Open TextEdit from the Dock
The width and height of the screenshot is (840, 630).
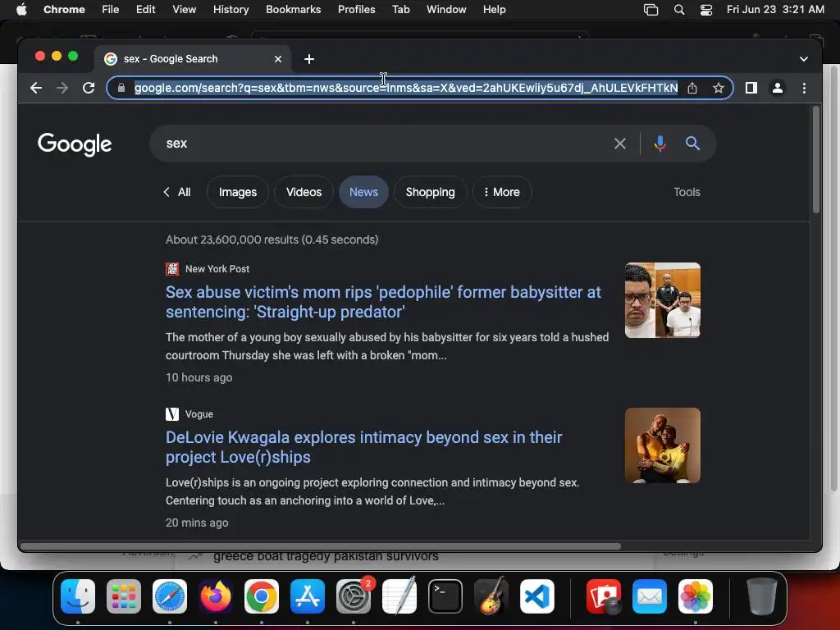(x=399, y=596)
